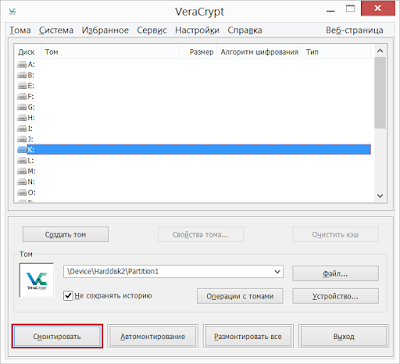Click the highlighted K: drive icon
The height and width of the screenshot is (364, 400).
point(22,150)
